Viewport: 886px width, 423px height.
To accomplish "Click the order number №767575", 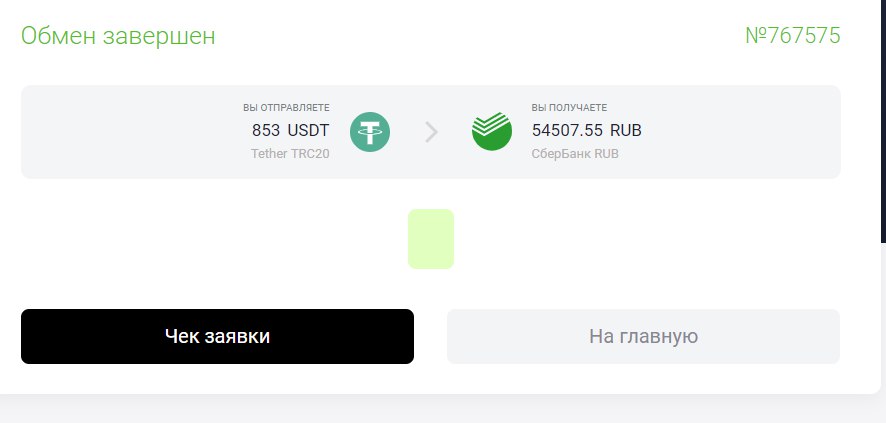I will pos(793,36).
